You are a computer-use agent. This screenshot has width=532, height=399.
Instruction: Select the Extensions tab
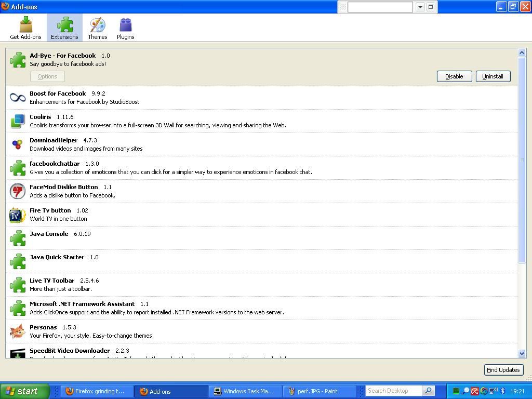(64, 28)
